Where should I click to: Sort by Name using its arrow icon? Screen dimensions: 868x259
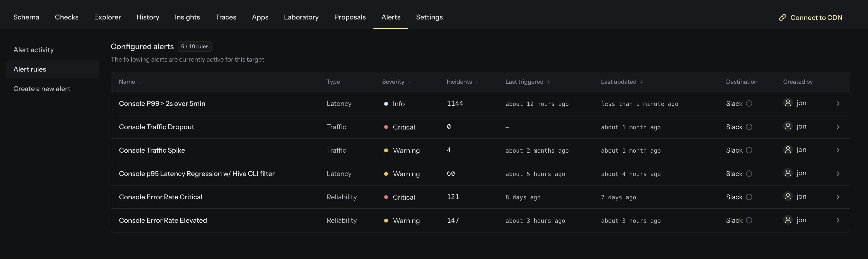click(140, 82)
